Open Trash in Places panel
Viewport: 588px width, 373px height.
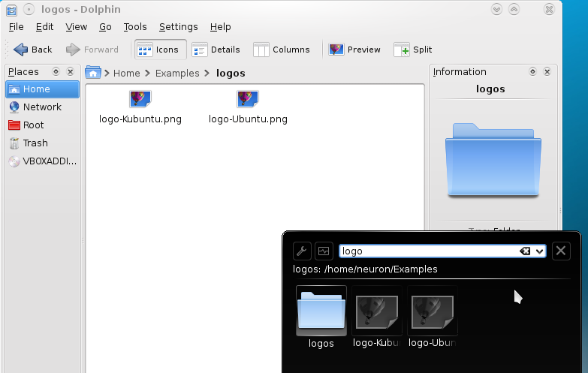42,143
